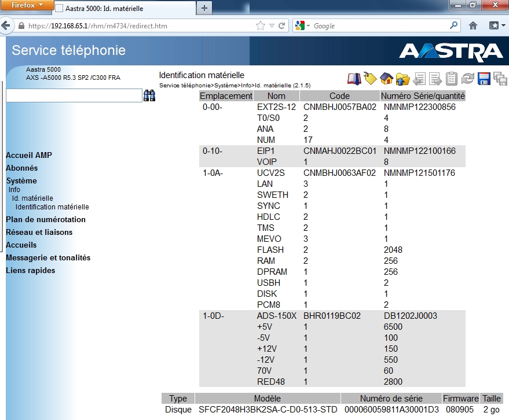The image size is (509, 420).
Task: Open Réseau et liaisons menu
Action: [39, 232]
